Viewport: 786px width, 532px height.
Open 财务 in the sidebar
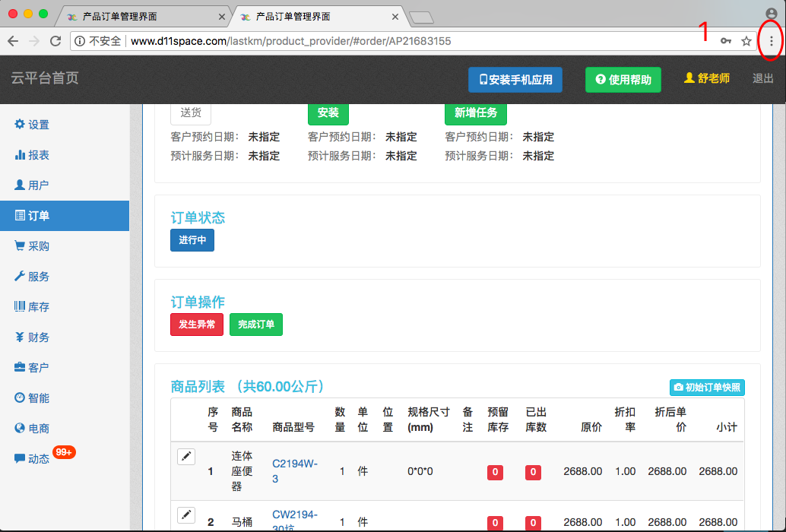32,337
